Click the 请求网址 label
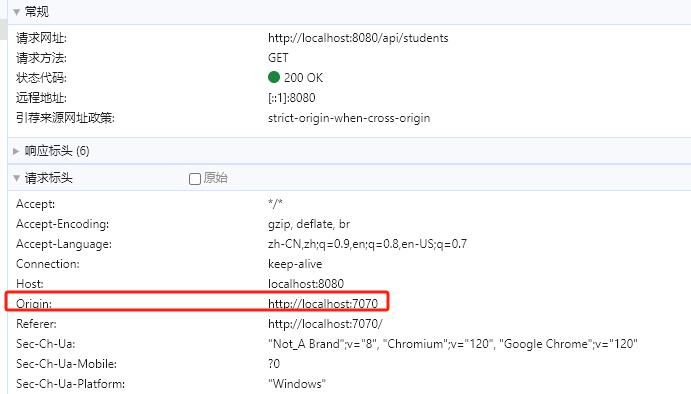691x394 pixels. [x=41, y=38]
